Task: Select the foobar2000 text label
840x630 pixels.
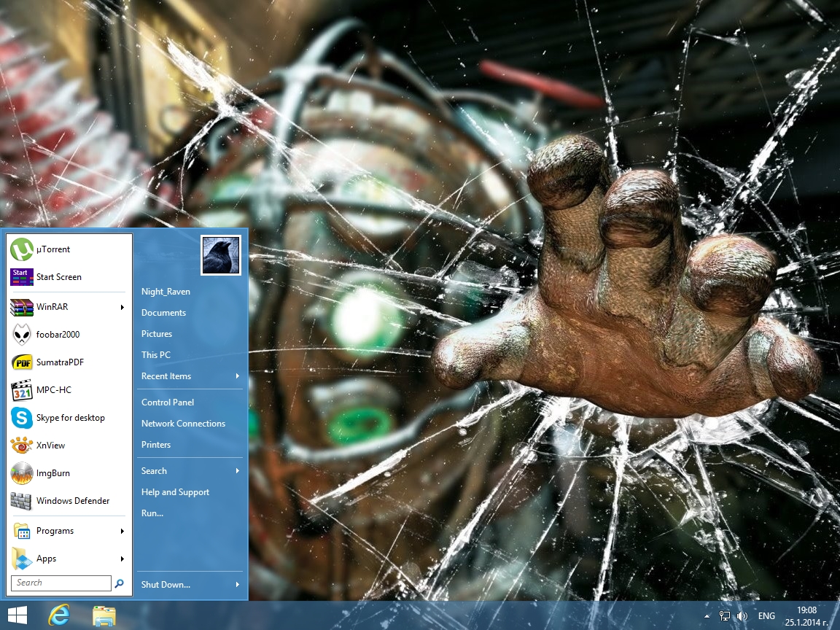Action: [x=58, y=335]
